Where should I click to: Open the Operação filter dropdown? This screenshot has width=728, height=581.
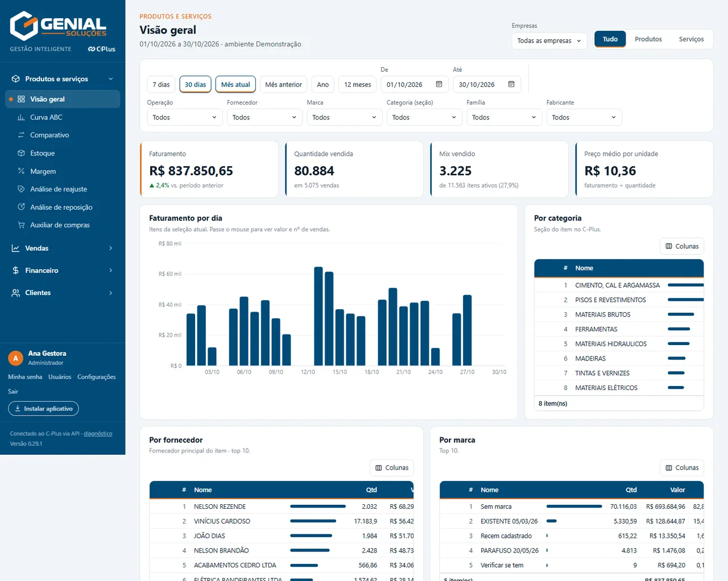tap(184, 117)
